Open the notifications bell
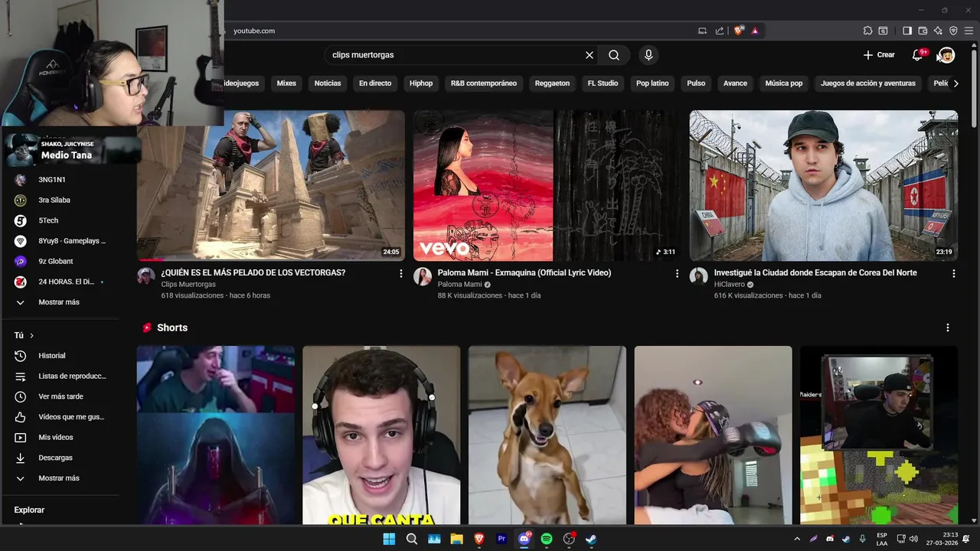This screenshot has height=551, width=980. click(x=918, y=55)
